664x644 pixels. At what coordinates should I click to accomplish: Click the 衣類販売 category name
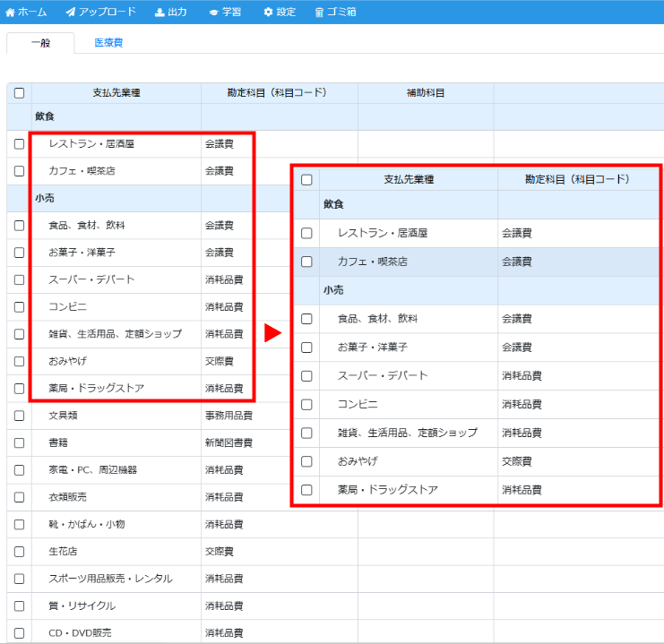[68, 497]
